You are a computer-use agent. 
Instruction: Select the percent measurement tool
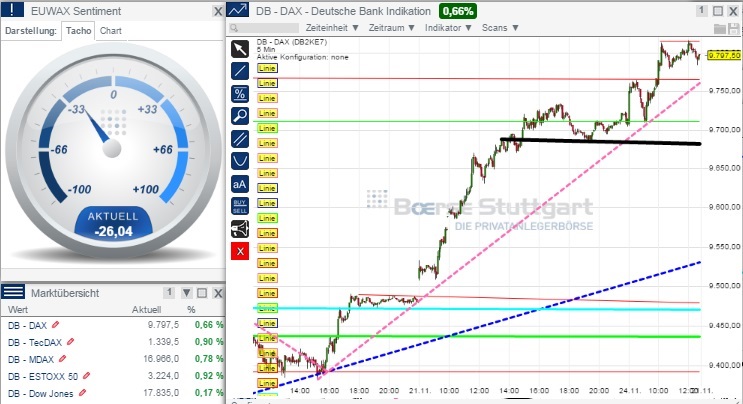click(x=240, y=94)
